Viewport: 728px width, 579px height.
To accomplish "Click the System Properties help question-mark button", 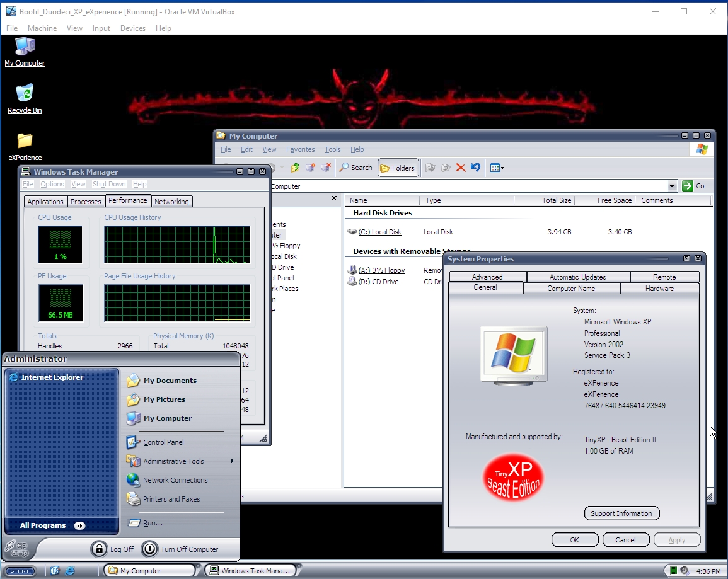I will (686, 258).
